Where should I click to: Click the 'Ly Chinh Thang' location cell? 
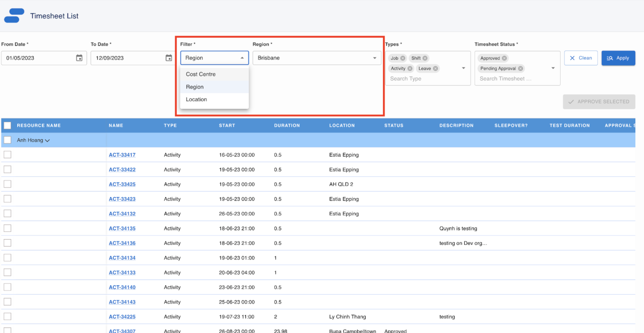(x=347, y=317)
